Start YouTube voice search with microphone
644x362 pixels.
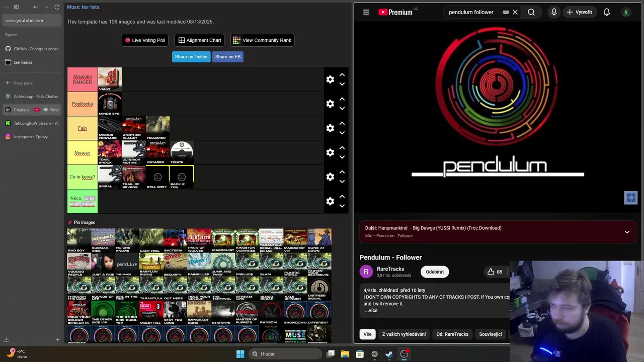click(x=554, y=12)
